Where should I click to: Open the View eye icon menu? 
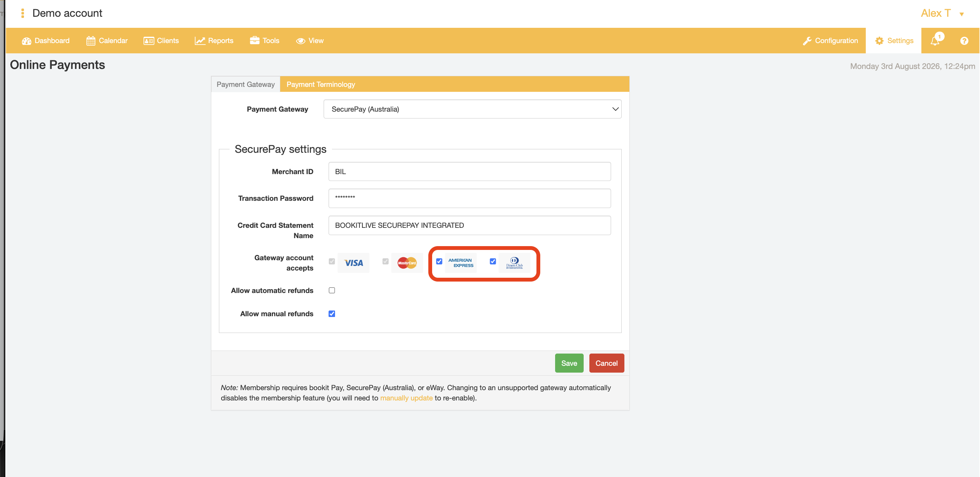point(301,41)
